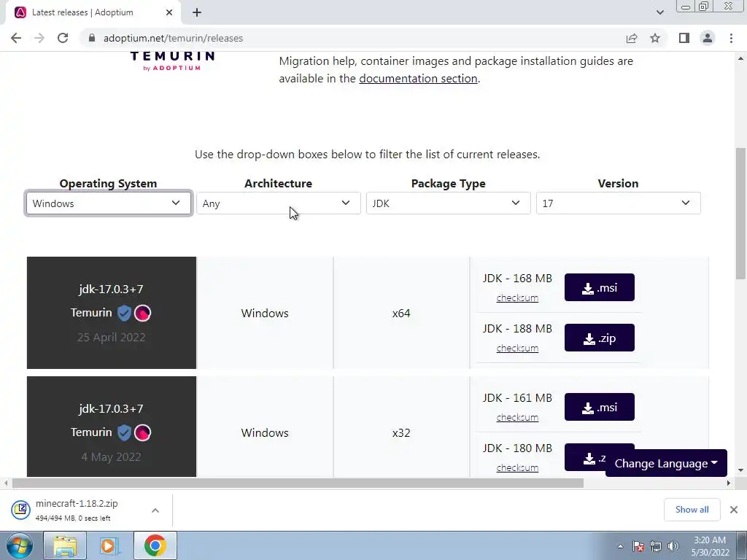Open the Chrome three-dot menu
Viewport: 747px width, 560px height.
coord(731,38)
